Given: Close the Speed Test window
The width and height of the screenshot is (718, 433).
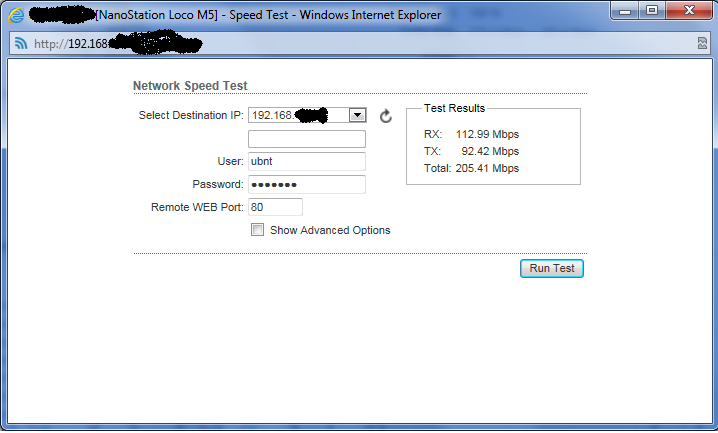Looking at the screenshot, I should point(689,11).
